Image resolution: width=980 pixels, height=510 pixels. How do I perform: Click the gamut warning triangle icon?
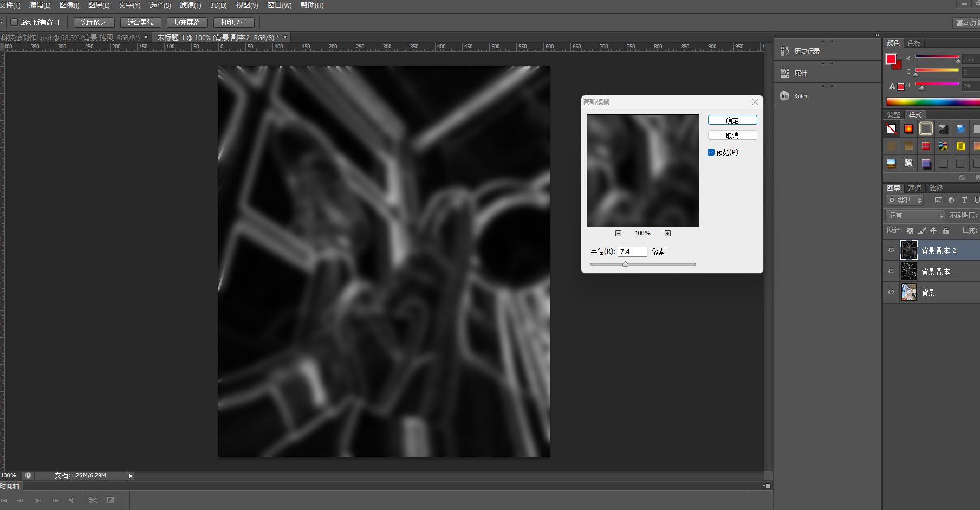click(x=892, y=86)
